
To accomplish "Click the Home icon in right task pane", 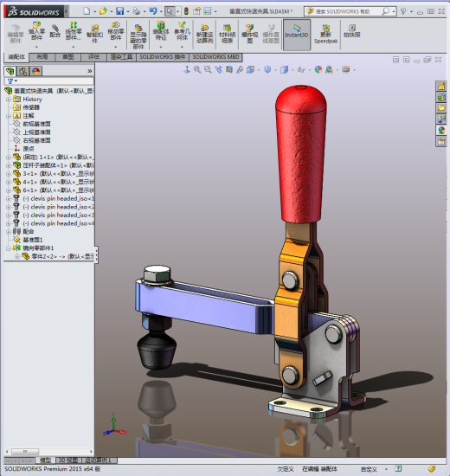I will tap(441, 87).
